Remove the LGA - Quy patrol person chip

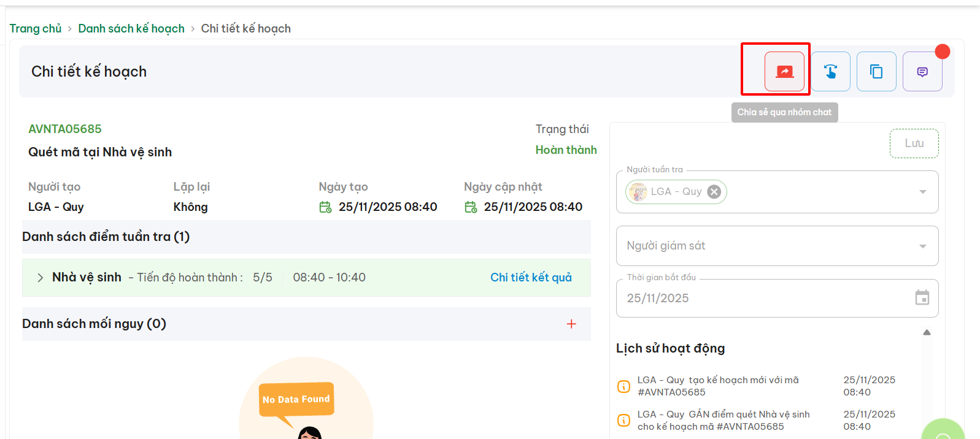[x=714, y=192]
